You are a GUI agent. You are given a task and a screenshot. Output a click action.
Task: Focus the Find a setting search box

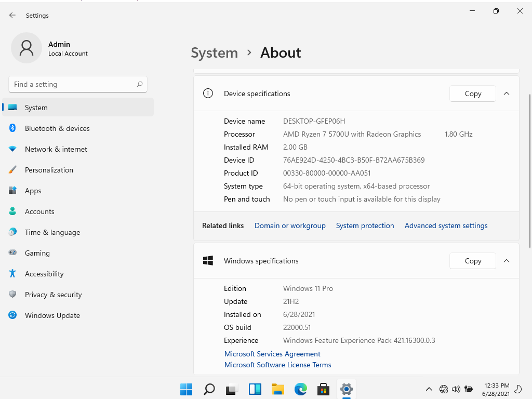pyautogui.click(x=78, y=84)
